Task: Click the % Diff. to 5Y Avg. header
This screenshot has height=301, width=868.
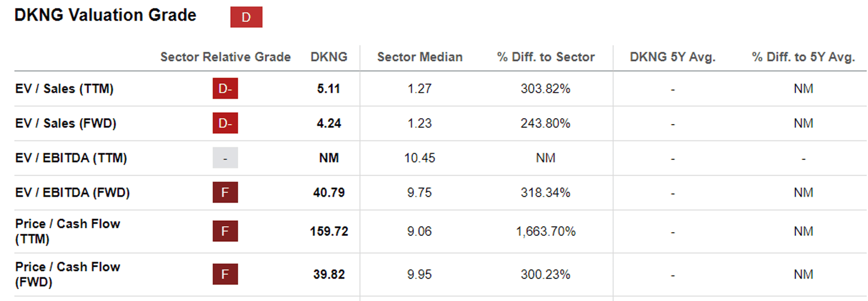Action: tap(803, 57)
